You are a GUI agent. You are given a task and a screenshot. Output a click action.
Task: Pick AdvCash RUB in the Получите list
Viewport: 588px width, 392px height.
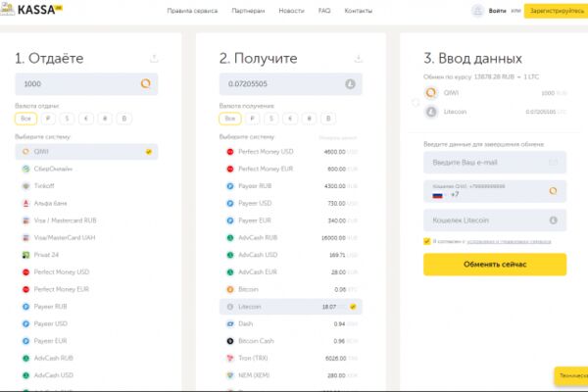coord(291,238)
